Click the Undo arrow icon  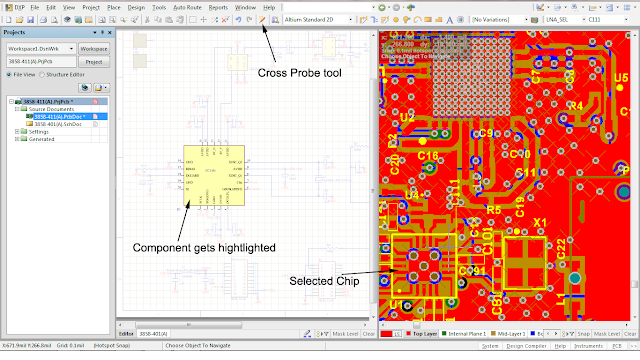click(238, 20)
